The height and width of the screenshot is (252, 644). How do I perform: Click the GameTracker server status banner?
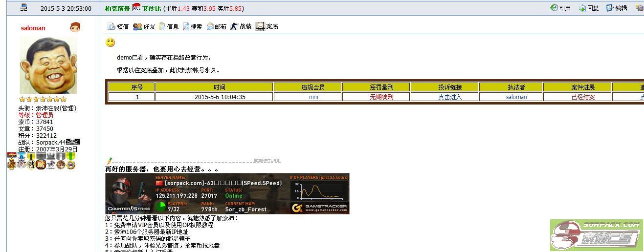[227, 194]
